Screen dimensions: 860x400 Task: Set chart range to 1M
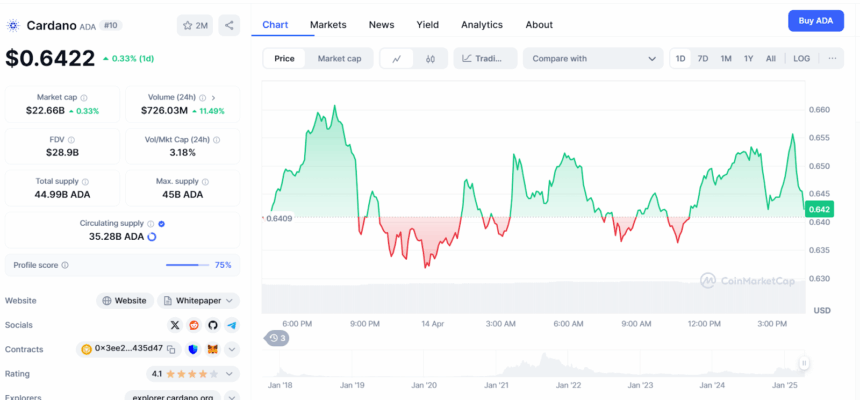(726, 59)
